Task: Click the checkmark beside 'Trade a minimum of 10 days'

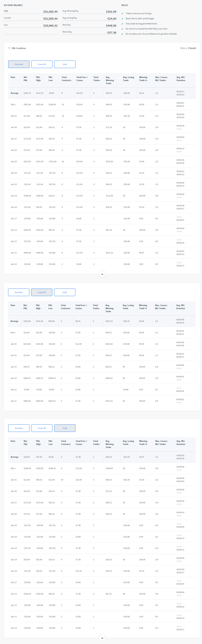Action: 122,13
